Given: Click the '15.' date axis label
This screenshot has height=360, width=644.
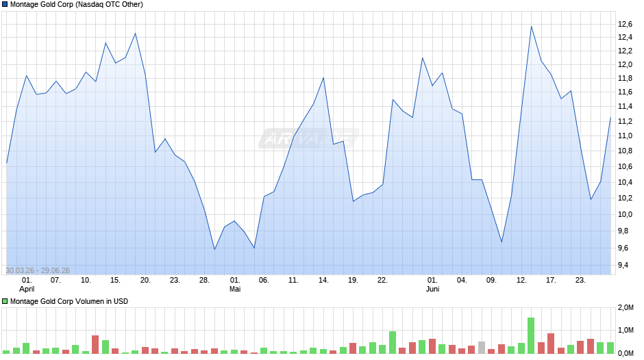Looking at the screenshot, I should pos(115,280).
